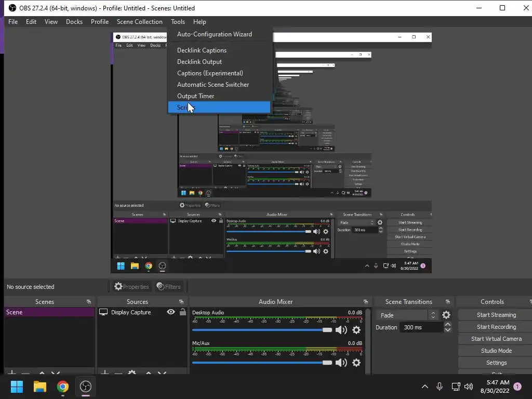
Task: Open network status tray icon
Action: [x=456, y=387]
